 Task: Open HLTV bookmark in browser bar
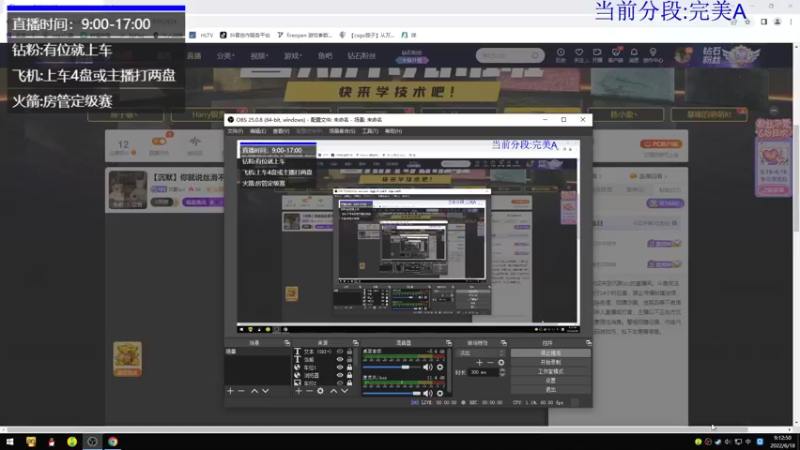[x=202, y=35]
